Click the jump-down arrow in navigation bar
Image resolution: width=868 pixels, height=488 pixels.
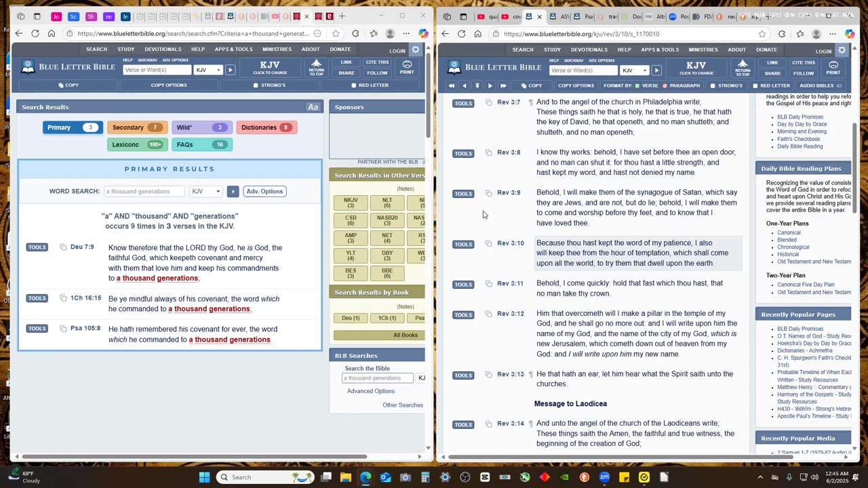pyautogui.click(x=477, y=85)
